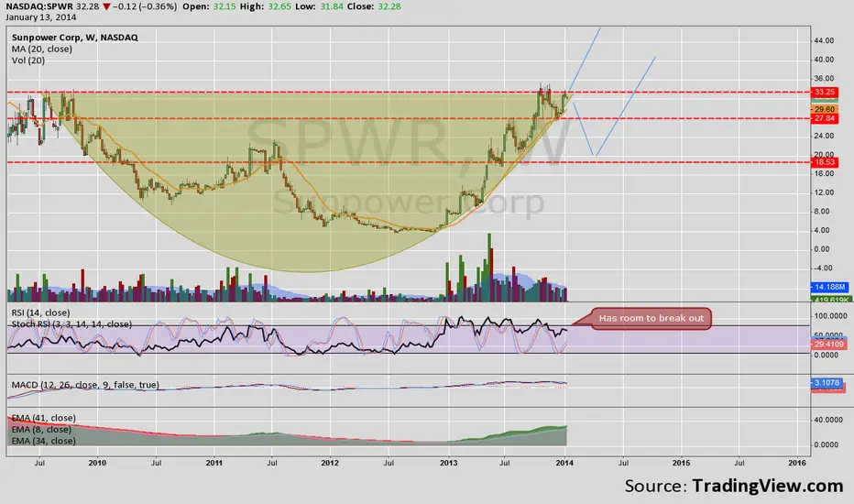The width and height of the screenshot is (854, 504).
Task: Select the Stoch RSI (3, 3, 14, 14, close) label
Action: 71,324
